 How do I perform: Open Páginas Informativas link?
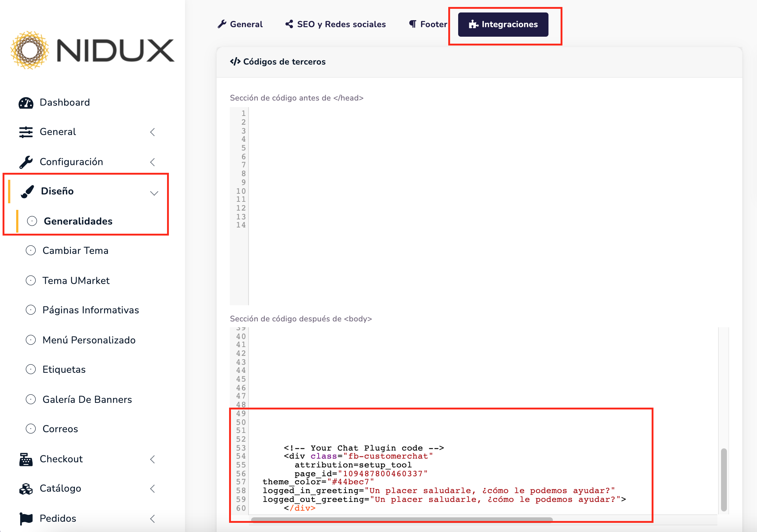[91, 310]
